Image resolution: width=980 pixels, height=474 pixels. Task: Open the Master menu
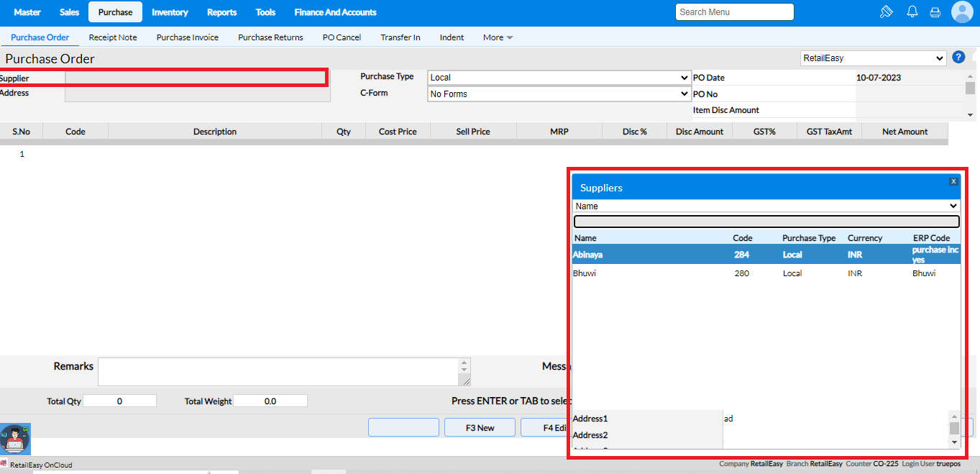pyautogui.click(x=27, y=12)
